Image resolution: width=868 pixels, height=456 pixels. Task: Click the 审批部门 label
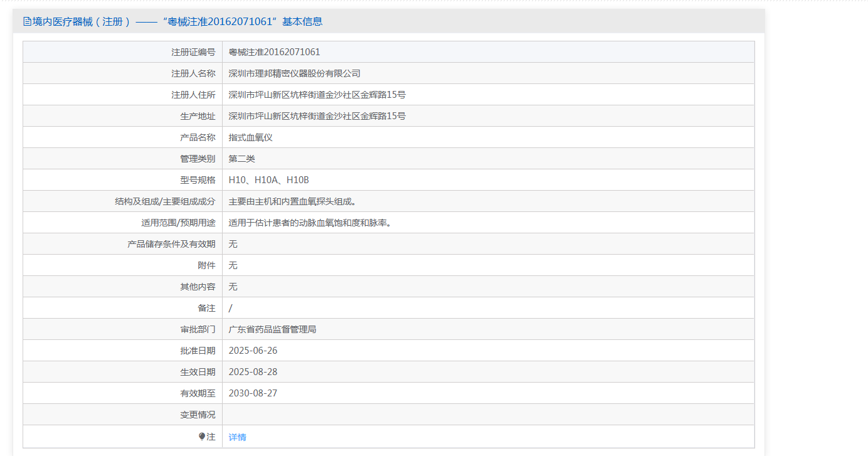point(198,329)
